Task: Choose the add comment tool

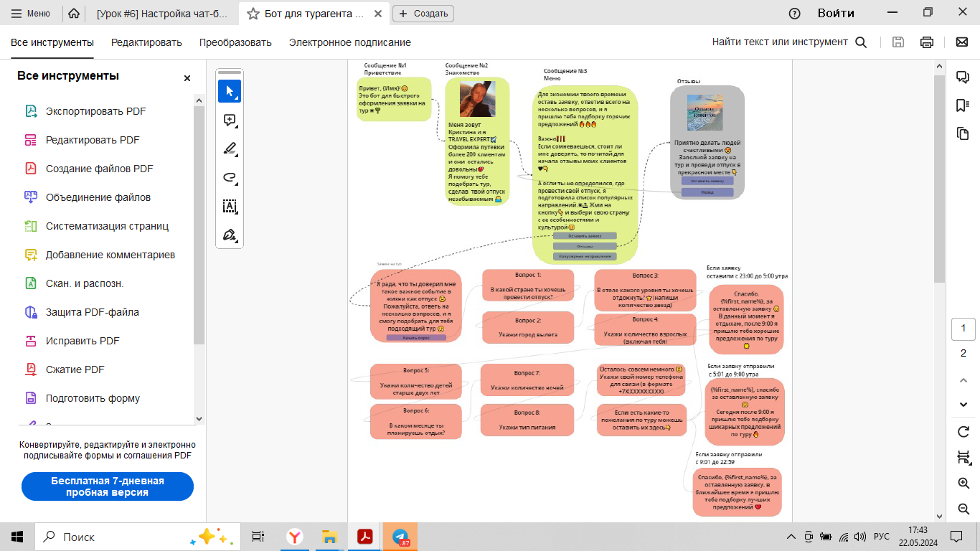Action: coord(230,120)
